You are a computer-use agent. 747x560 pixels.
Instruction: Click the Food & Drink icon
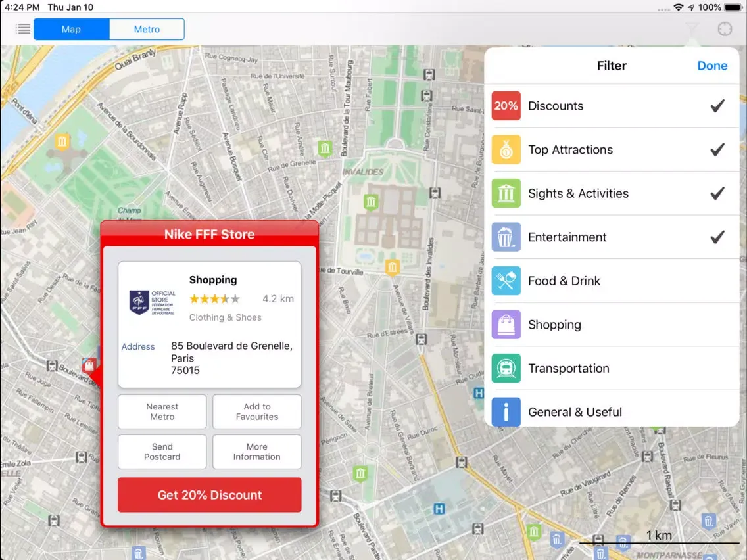pyautogui.click(x=506, y=281)
